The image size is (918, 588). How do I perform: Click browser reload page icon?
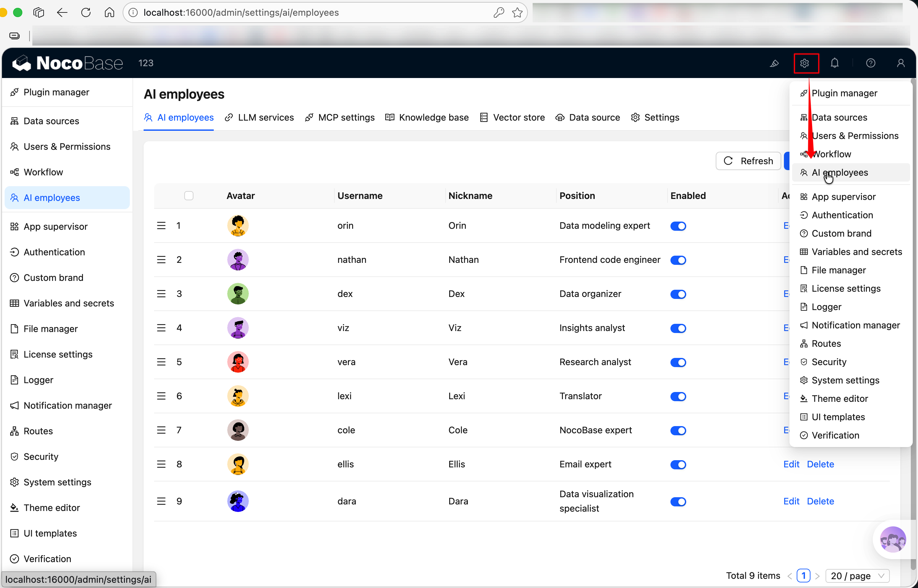coord(86,12)
